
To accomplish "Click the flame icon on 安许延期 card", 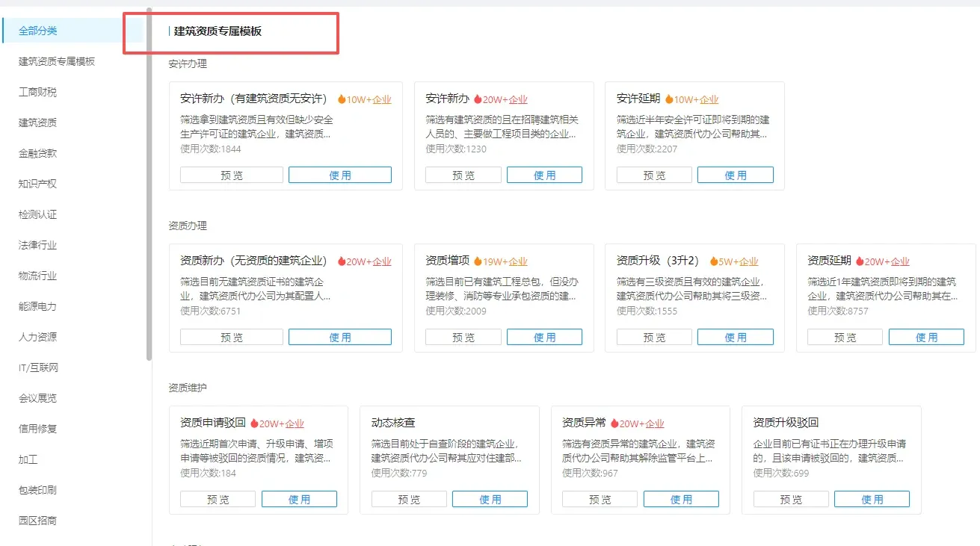I will [669, 99].
